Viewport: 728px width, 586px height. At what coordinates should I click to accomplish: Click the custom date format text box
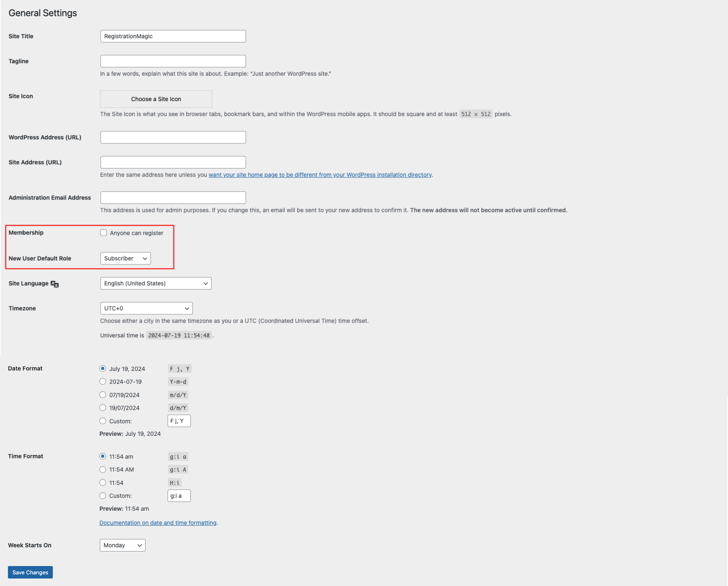[178, 420]
